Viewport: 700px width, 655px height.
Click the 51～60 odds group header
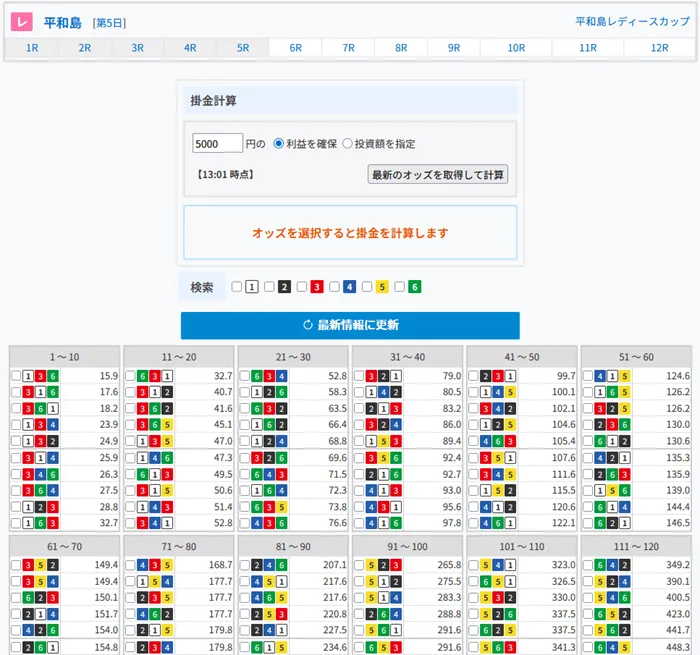636,356
